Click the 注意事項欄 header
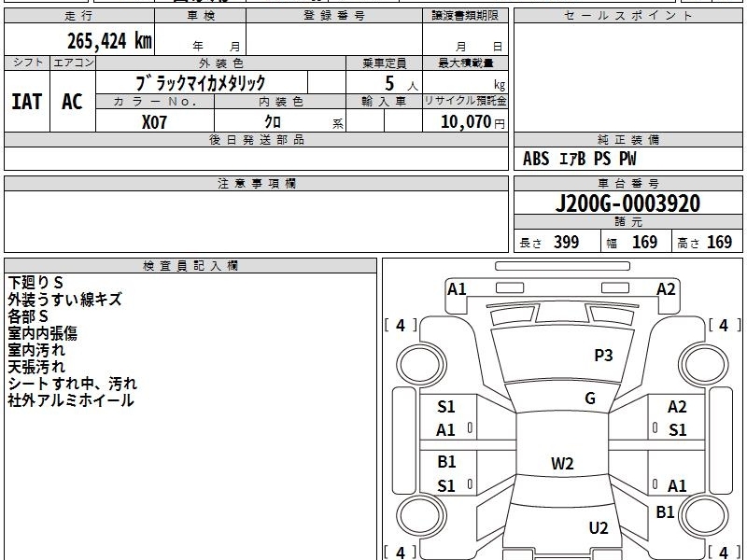The image size is (747, 560). (256, 184)
